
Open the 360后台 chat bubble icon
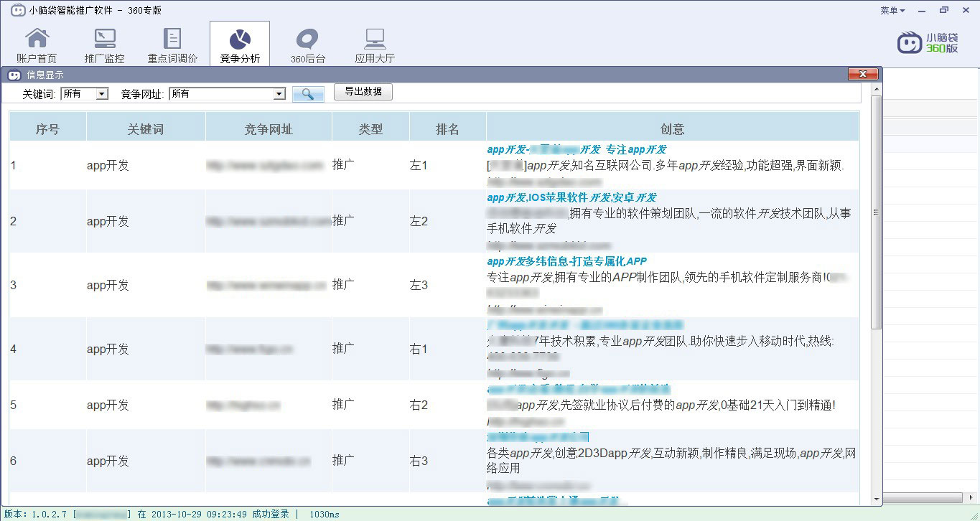click(308, 44)
